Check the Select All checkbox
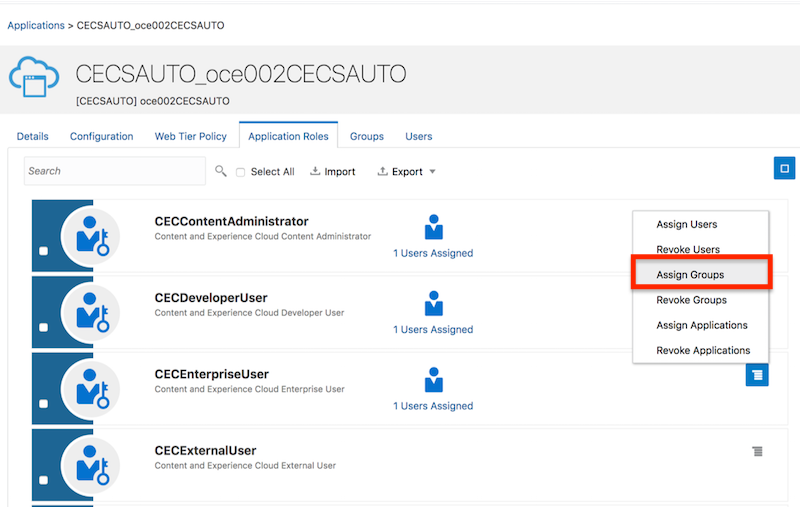This screenshot has height=507, width=800. tap(240, 172)
